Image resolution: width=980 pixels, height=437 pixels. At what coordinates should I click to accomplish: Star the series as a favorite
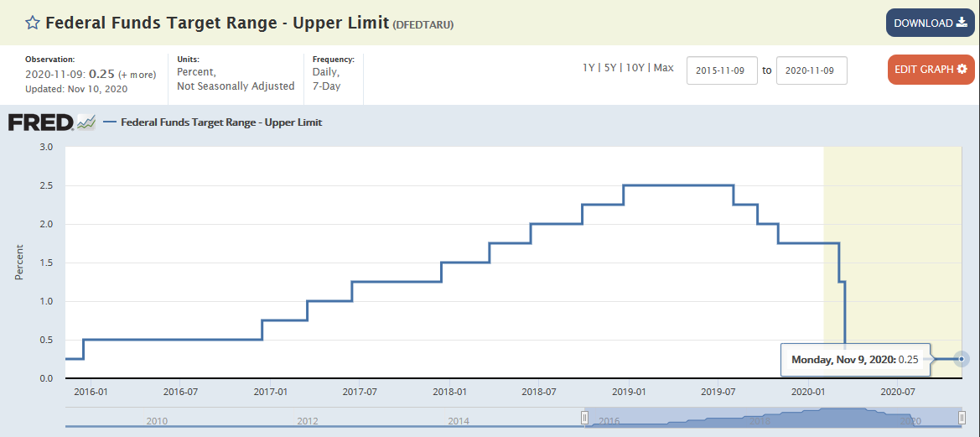click(x=33, y=23)
